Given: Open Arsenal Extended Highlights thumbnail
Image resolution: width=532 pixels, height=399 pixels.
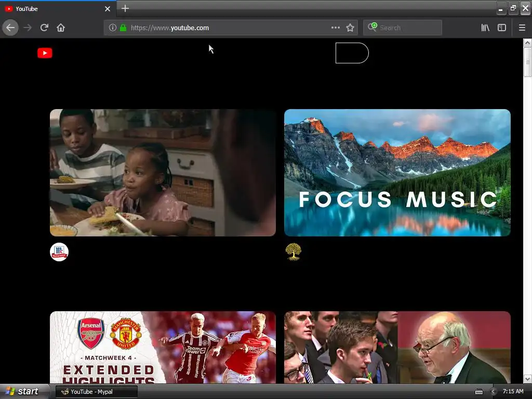Looking at the screenshot, I should [x=163, y=348].
